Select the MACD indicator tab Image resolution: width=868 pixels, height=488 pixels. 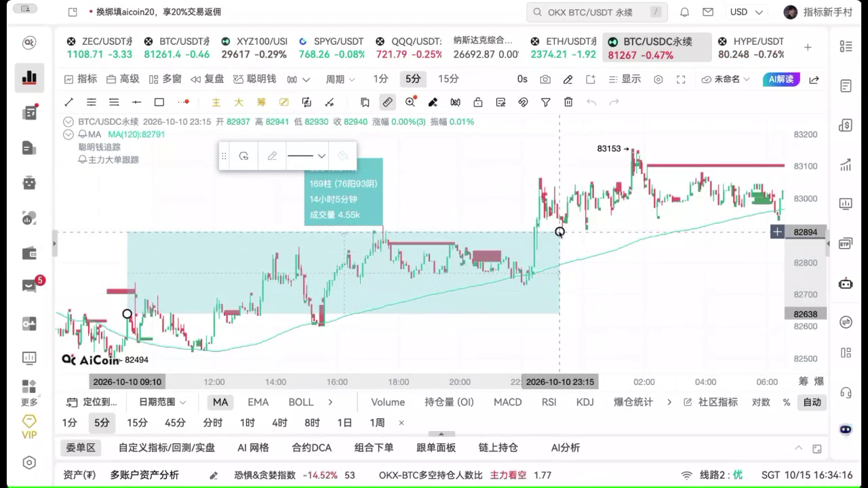click(507, 402)
